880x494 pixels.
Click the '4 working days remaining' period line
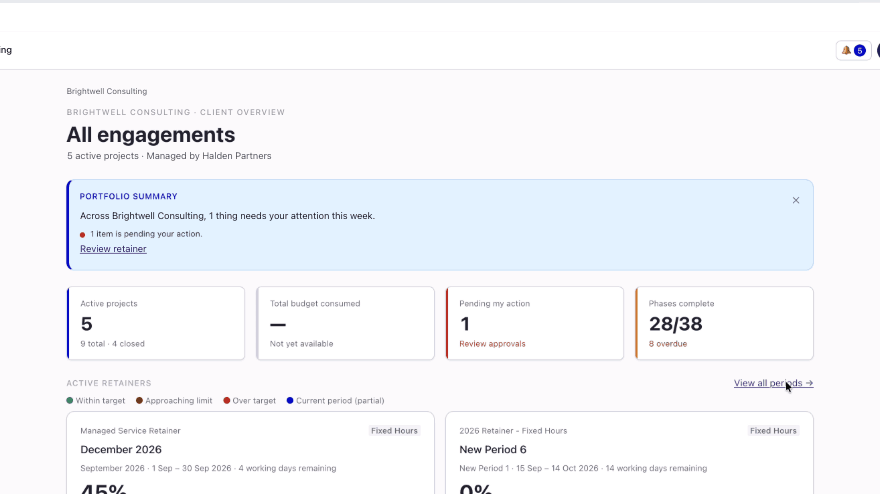tap(208, 468)
